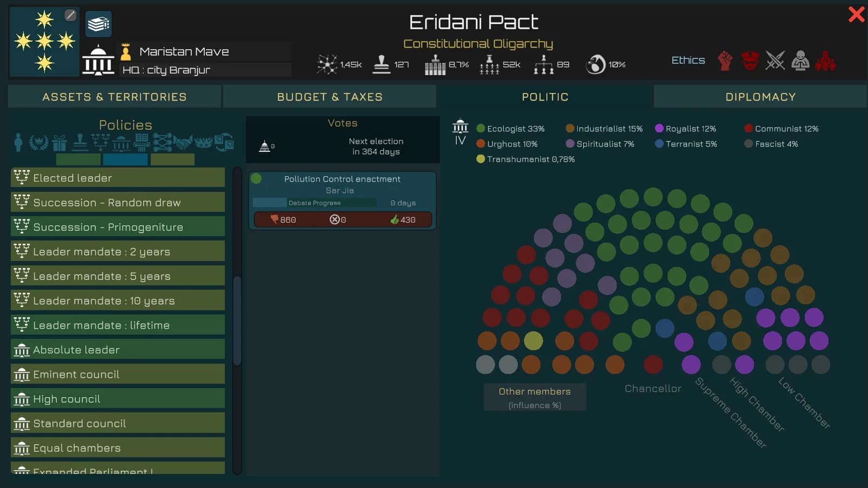Click the crossed swords ethics icon
The height and width of the screenshot is (488, 868).
pyautogui.click(x=775, y=61)
